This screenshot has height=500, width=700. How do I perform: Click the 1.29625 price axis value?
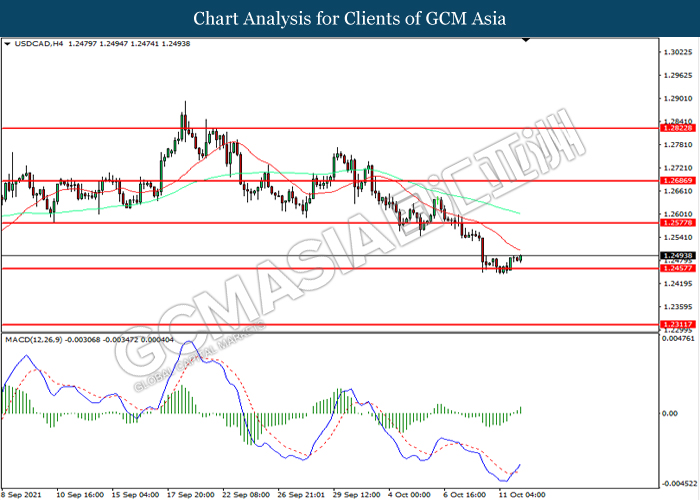pyautogui.click(x=678, y=75)
